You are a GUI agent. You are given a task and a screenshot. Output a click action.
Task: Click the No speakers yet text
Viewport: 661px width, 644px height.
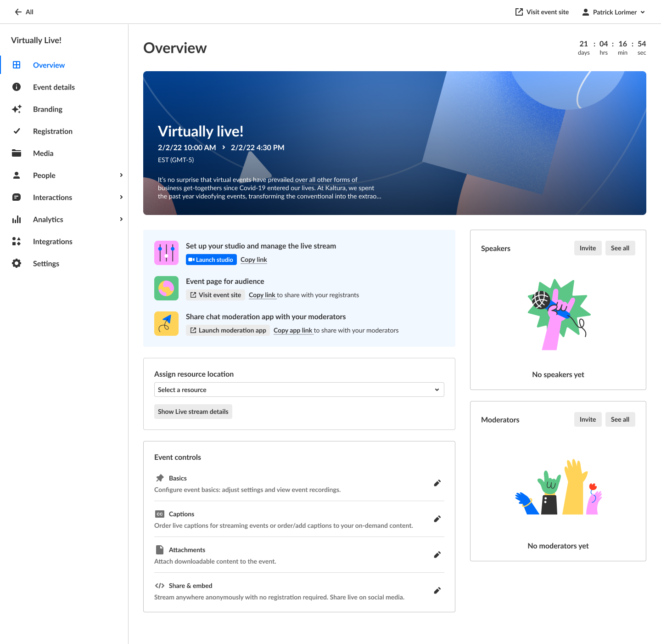tap(558, 374)
